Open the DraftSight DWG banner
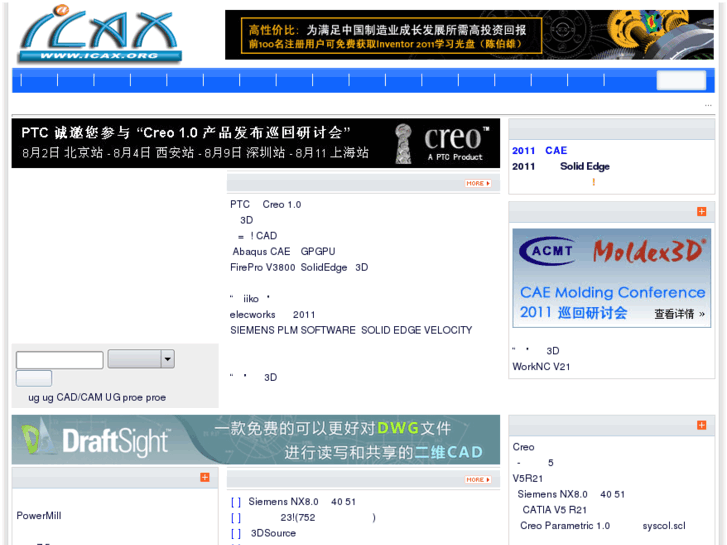This screenshot has width=727, height=545. [x=256, y=440]
